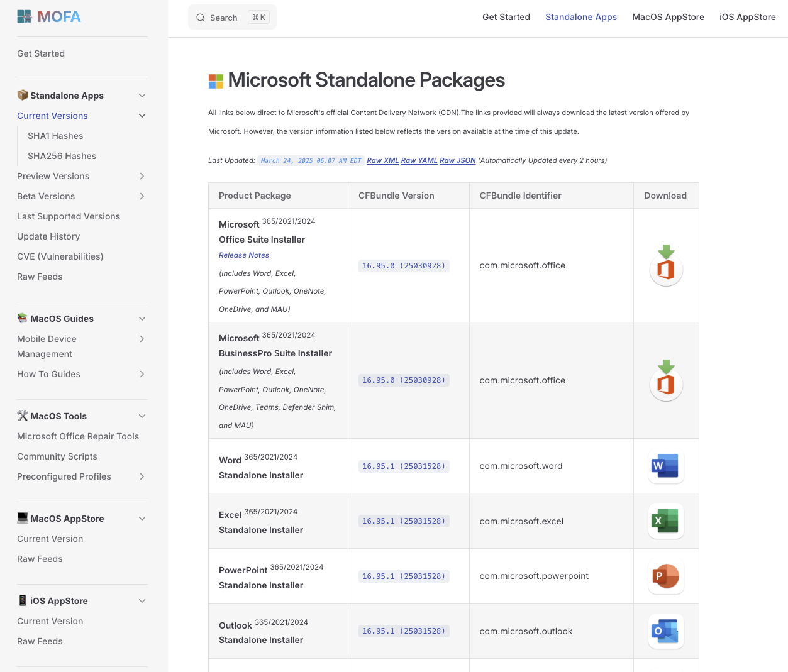Go to Get Started in top navigation
788x672 pixels.
coord(506,17)
